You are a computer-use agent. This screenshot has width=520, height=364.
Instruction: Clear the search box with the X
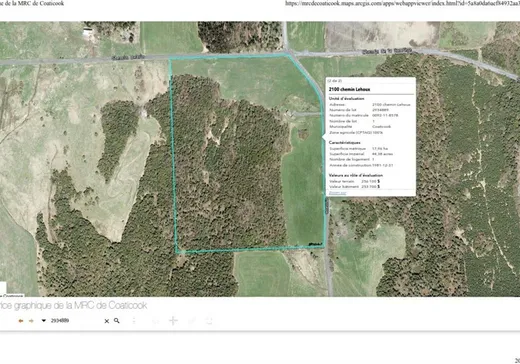(x=107, y=321)
